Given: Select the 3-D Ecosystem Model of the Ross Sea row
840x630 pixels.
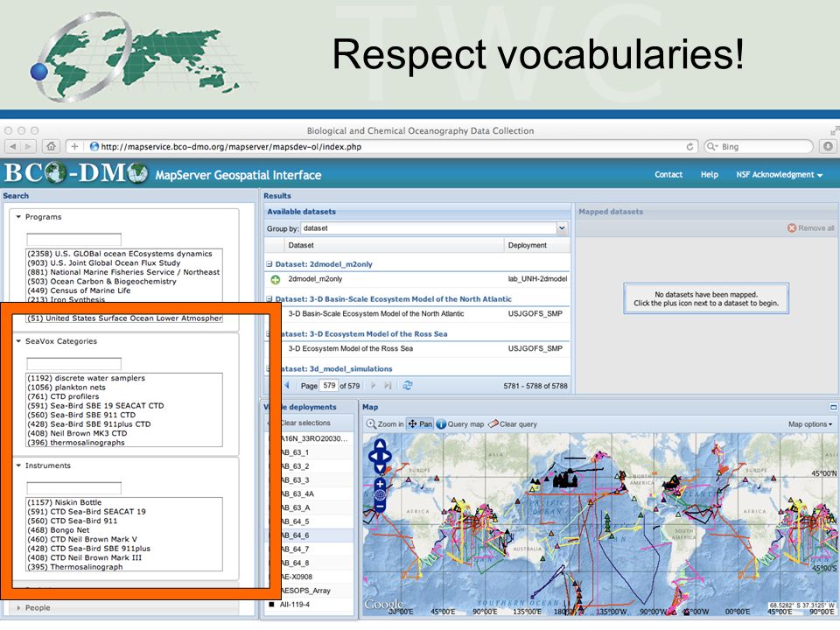Looking at the screenshot, I should click(418, 349).
